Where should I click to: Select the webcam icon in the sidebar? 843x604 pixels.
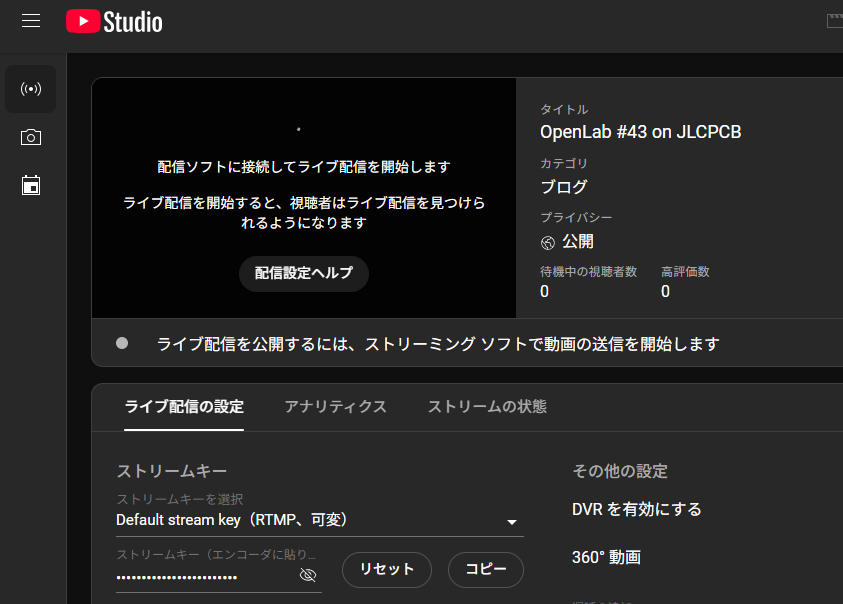point(30,138)
